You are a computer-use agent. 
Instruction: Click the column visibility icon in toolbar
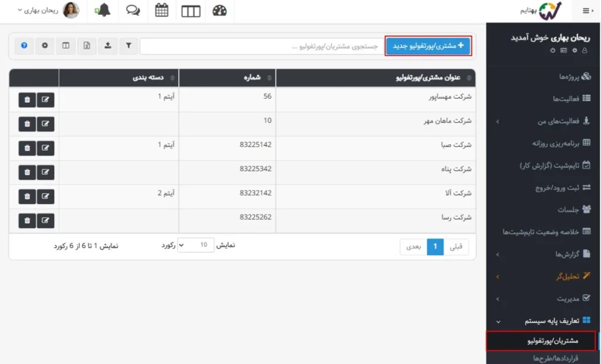click(66, 46)
